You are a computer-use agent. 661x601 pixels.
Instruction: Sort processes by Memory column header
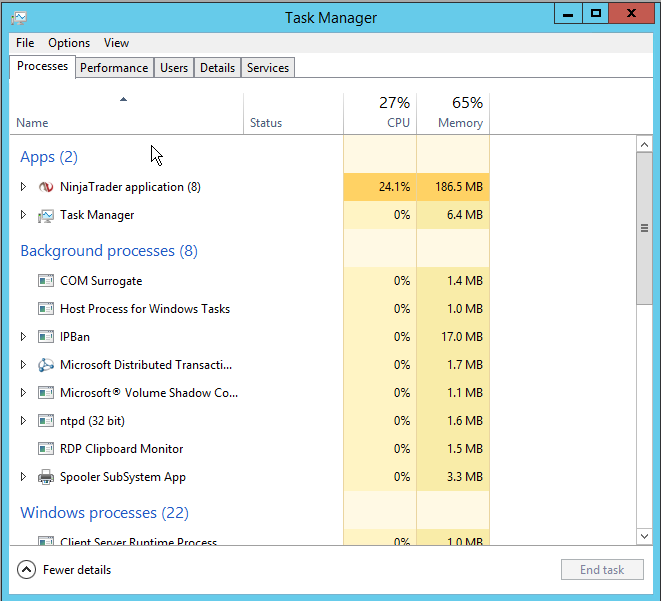[x=453, y=113]
